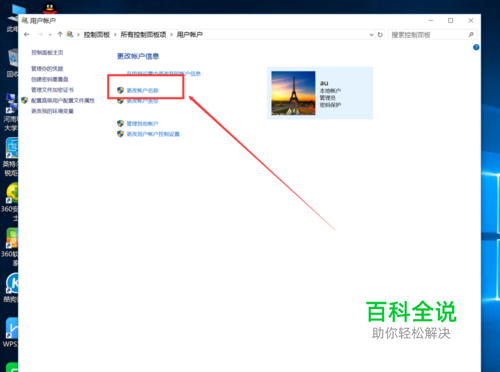Image resolution: width=500 pixels, height=372 pixels.
Task: Refresh the control panel page
Action: click(x=380, y=35)
